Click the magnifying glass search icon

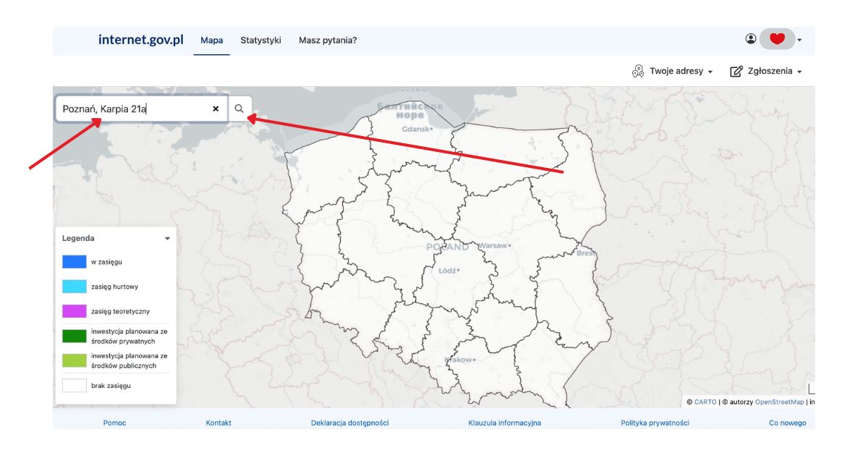(x=239, y=109)
